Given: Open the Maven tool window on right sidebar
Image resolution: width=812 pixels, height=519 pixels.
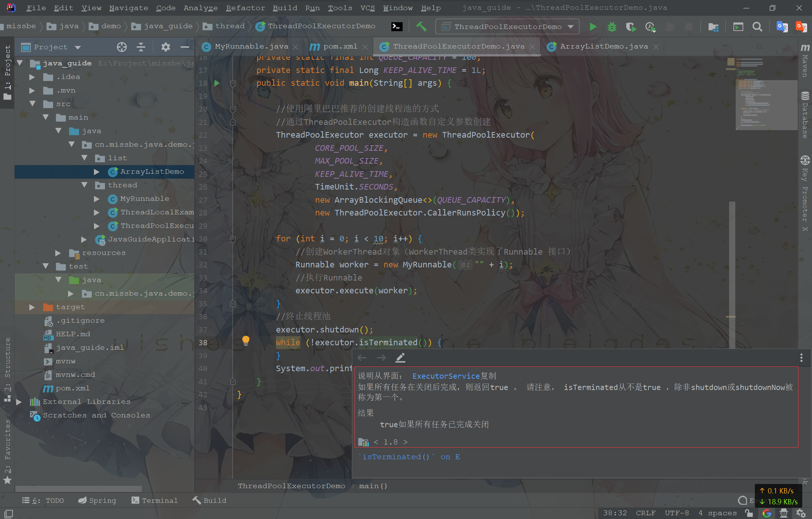Looking at the screenshot, I should click(x=804, y=60).
